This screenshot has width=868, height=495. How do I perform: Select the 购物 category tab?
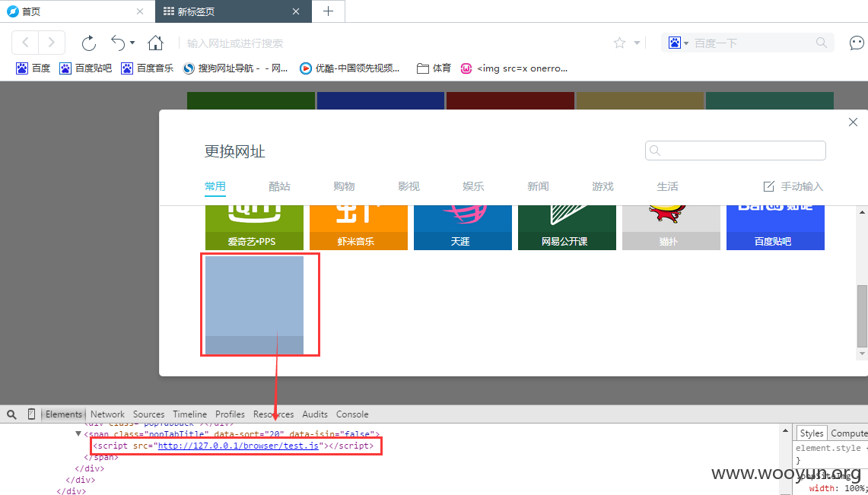point(345,186)
